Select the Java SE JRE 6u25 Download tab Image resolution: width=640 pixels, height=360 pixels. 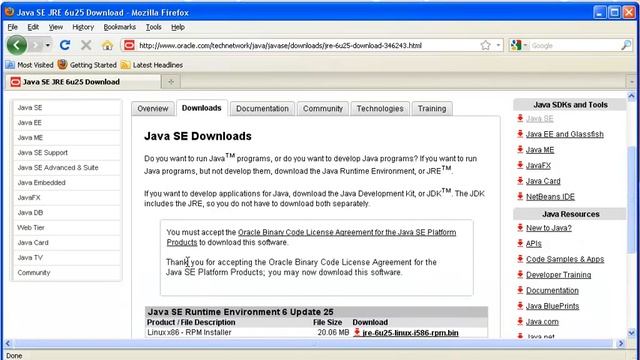pos(83,82)
